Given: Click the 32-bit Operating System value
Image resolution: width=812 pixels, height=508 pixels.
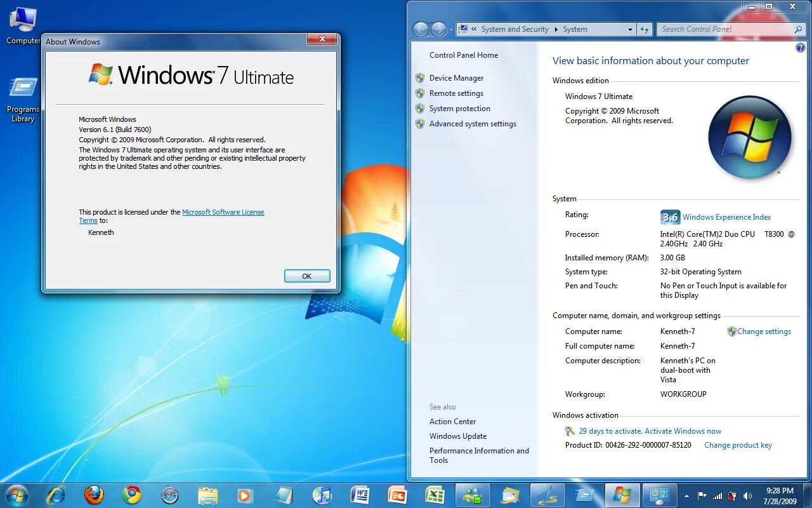Looking at the screenshot, I should (x=700, y=272).
